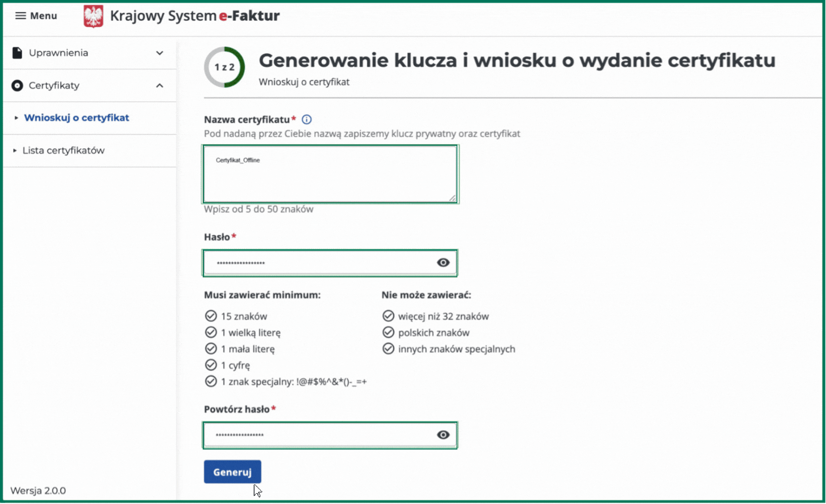Screen dimensions: 826x504
Task: Click the Wersja 2.0.0 text
Action: 38,491
